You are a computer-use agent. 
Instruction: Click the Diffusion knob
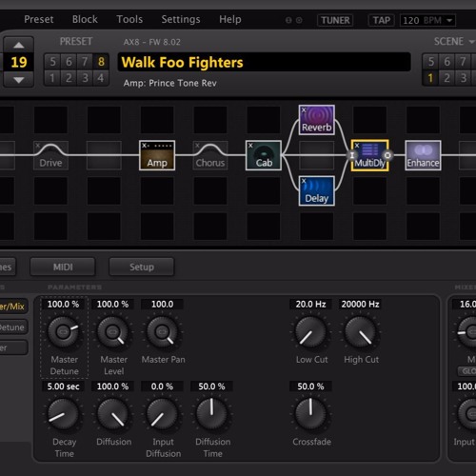112,414
